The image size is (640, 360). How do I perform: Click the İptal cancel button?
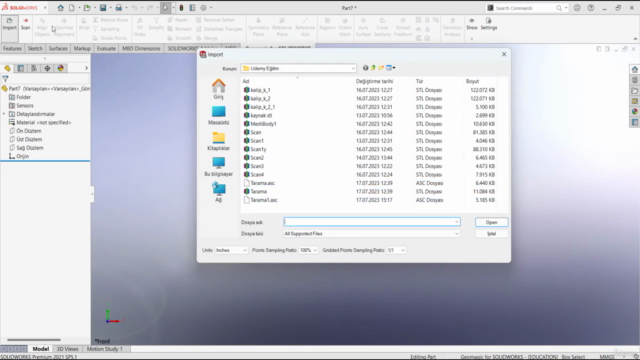click(x=491, y=234)
